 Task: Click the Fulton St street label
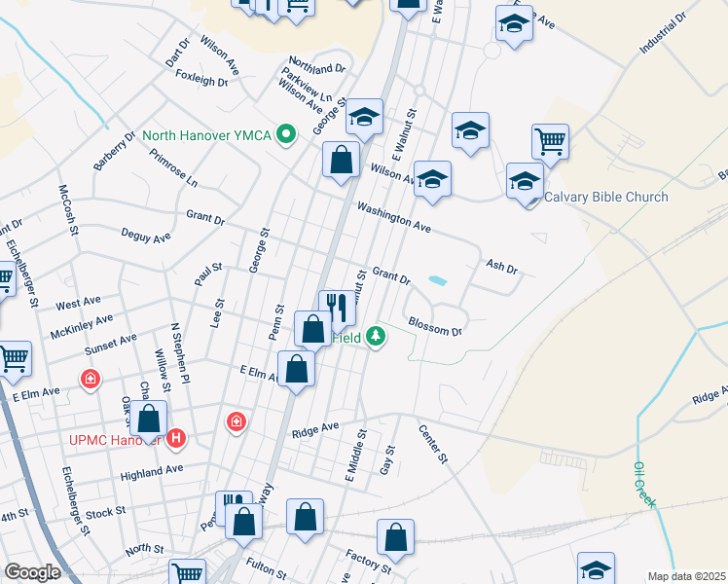tap(266, 568)
